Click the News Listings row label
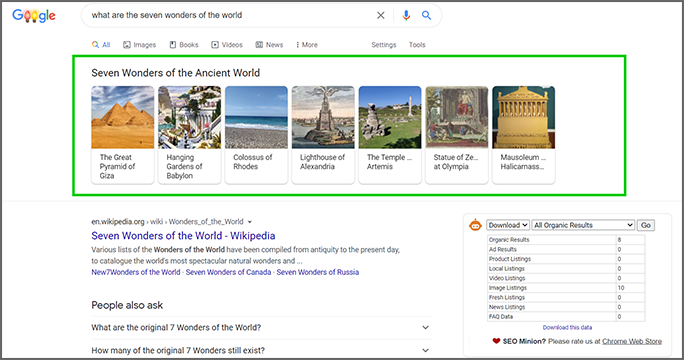 pos(506,307)
